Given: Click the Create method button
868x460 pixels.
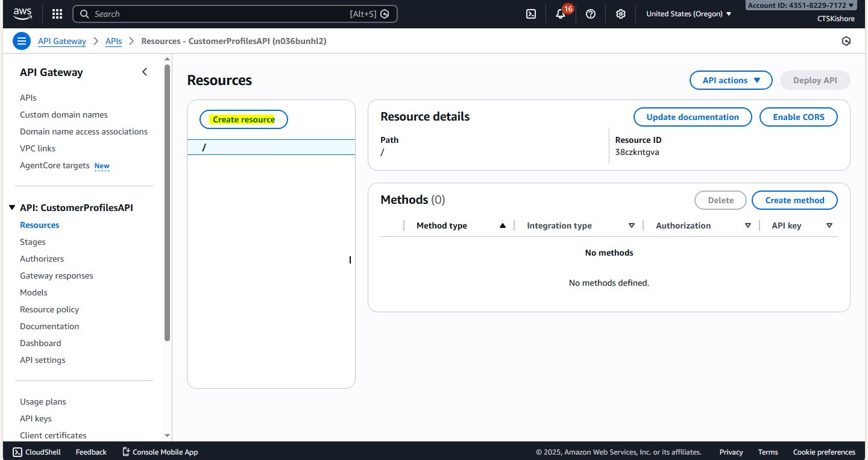Looking at the screenshot, I should (x=794, y=200).
